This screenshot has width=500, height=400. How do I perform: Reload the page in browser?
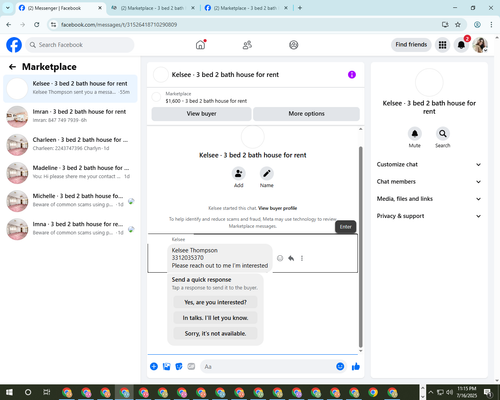pyautogui.click(x=37, y=25)
